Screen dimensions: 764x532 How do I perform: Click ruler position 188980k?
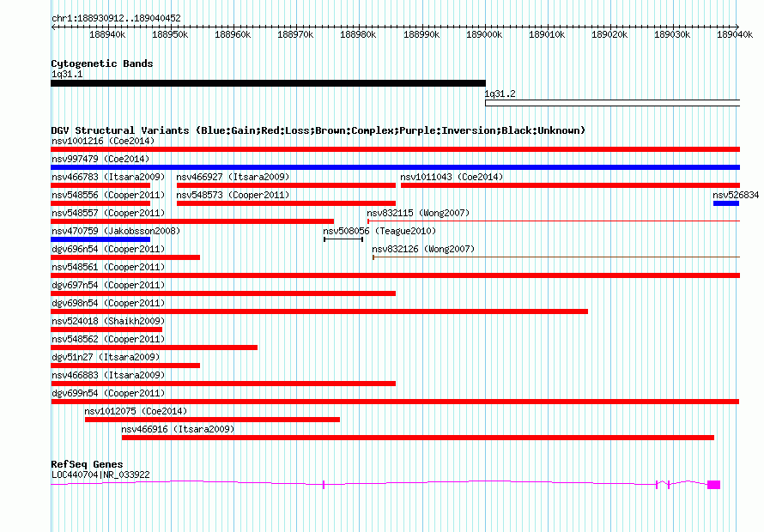coord(358,34)
